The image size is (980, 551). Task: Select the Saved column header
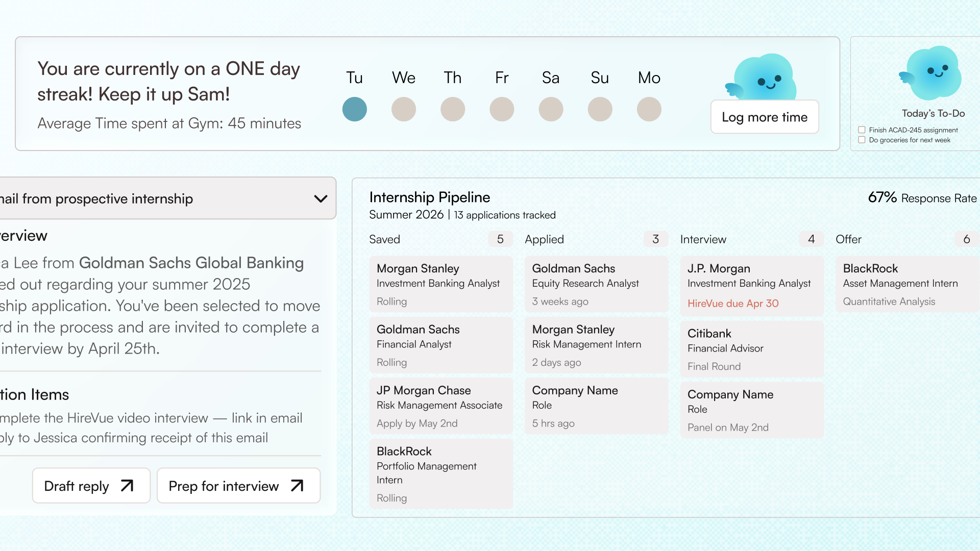click(384, 239)
